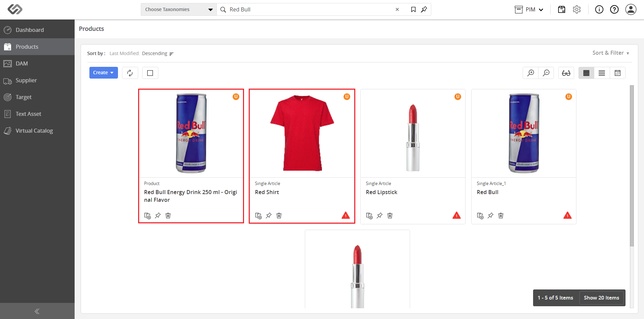Viewport: 644px width, 319px height.
Task: Expand the Sort & Filter panel
Action: (x=611, y=53)
